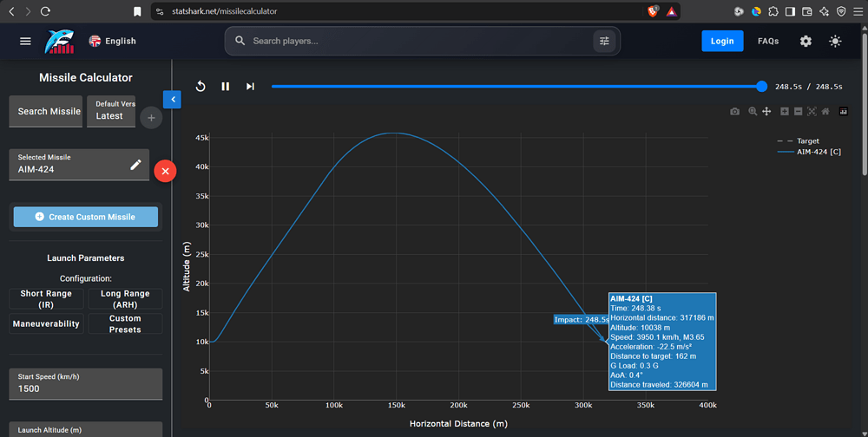Collapse the Missile Calculator side panel
This screenshot has height=437, width=868.
(x=172, y=100)
